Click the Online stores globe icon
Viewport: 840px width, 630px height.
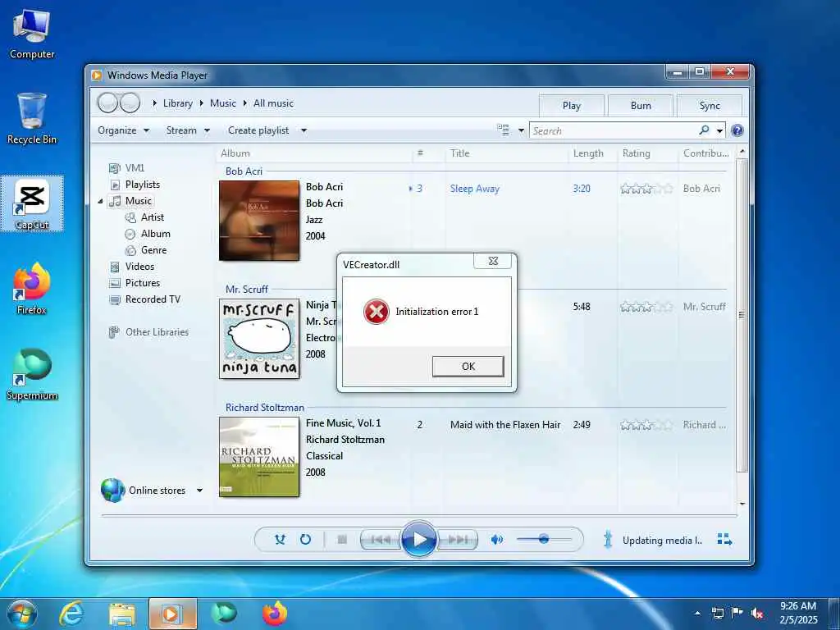tap(112, 491)
